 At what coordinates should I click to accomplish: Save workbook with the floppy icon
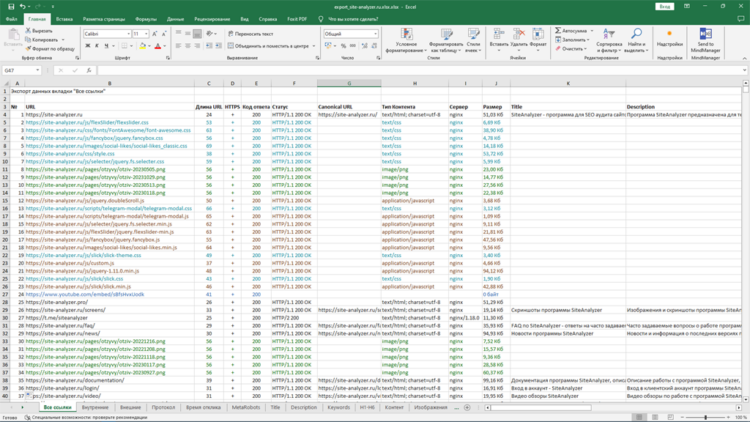click(11, 7)
